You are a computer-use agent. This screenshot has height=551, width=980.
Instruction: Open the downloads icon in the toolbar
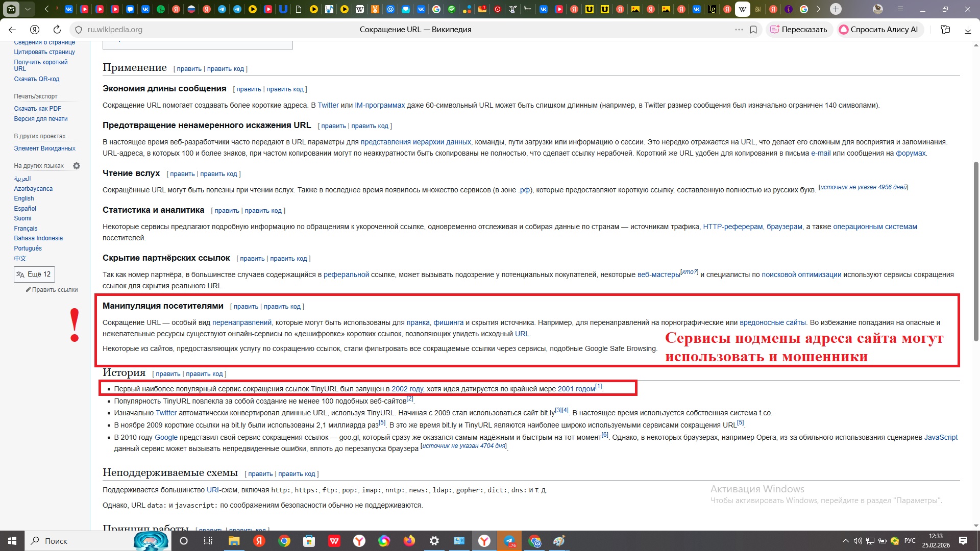coord(968,30)
